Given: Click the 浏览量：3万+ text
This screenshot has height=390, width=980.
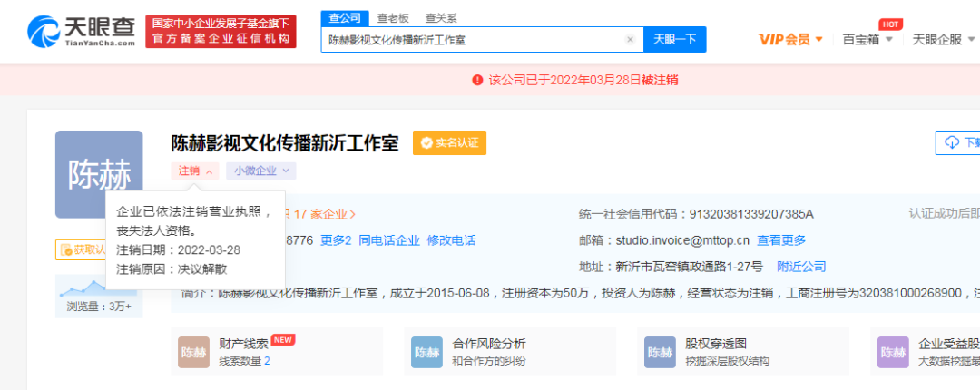Looking at the screenshot, I should 99,307.
